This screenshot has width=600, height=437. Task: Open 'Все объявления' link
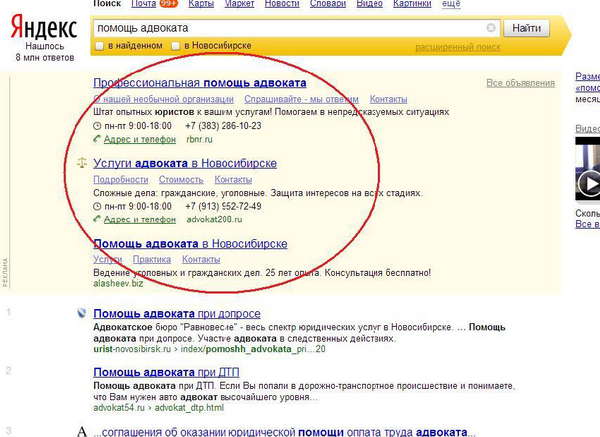(520, 83)
